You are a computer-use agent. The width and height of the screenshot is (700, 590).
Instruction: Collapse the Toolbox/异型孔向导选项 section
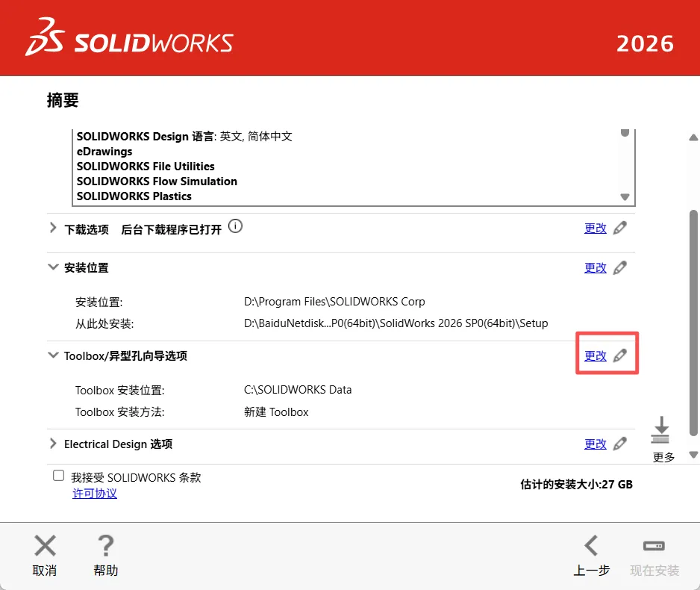[53, 355]
